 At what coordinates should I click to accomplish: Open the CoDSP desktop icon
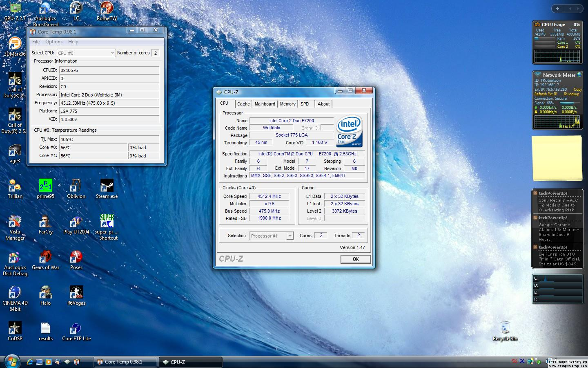point(15,332)
